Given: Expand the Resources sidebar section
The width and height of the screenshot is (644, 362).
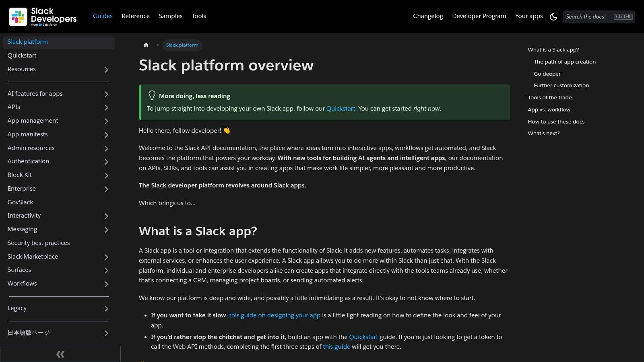Looking at the screenshot, I should click(x=106, y=70).
